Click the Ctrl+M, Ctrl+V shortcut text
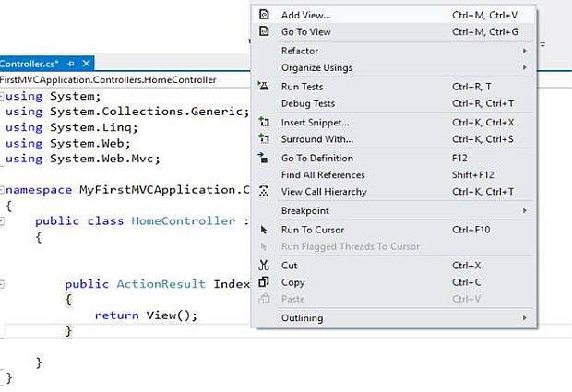Viewport: 572px width, 392px height. pyautogui.click(x=484, y=15)
